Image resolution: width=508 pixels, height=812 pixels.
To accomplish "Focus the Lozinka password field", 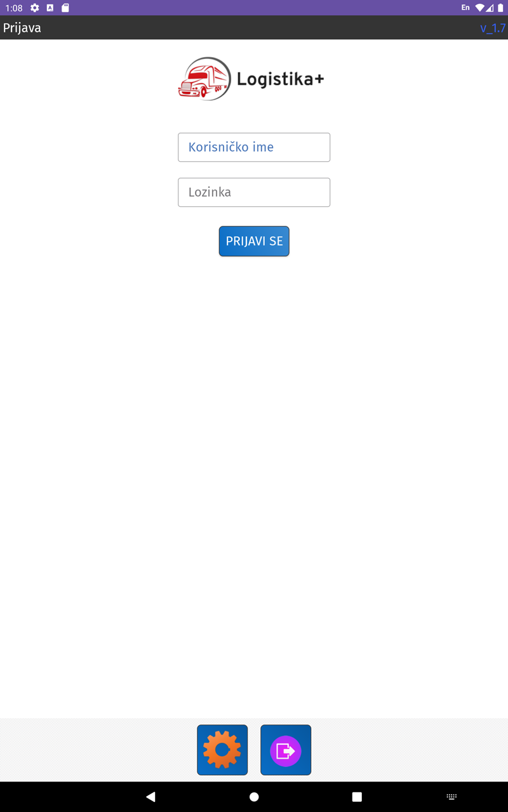I will (254, 192).
